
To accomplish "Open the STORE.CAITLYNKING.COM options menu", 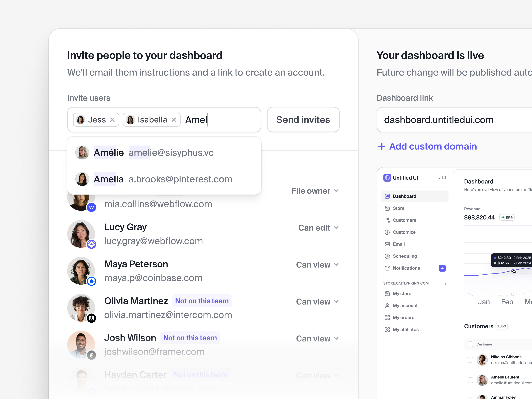I will (x=446, y=283).
